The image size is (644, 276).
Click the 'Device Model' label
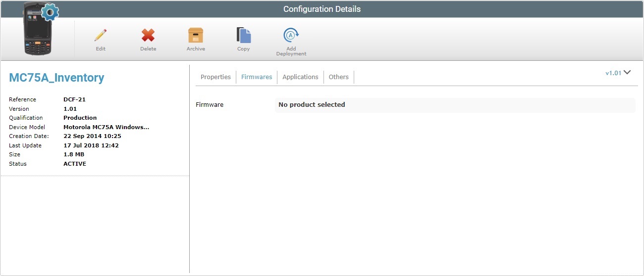[x=27, y=127]
